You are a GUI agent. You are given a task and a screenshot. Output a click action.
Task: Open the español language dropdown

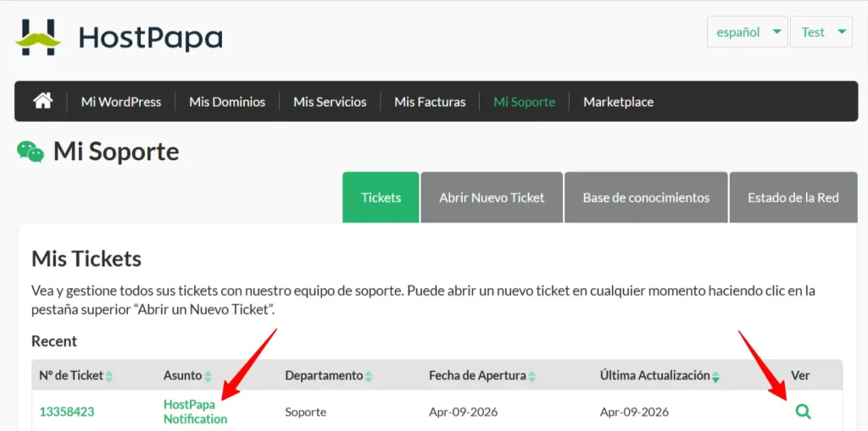click(747, 32)
